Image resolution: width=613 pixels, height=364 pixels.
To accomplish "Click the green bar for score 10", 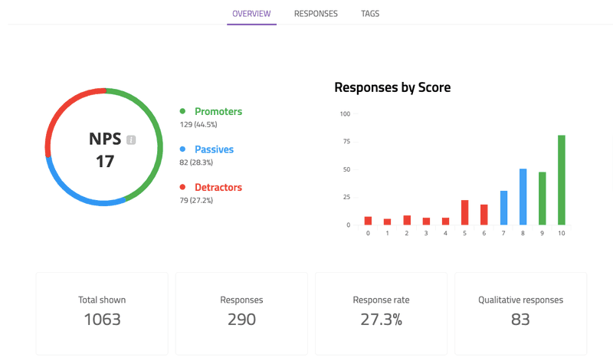I will pyautogui.click(x=562, y=180).
